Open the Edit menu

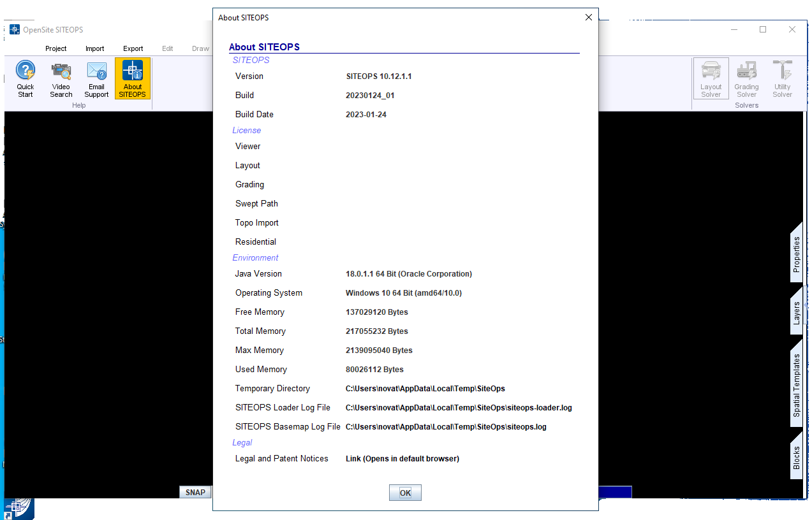[168, 48]
